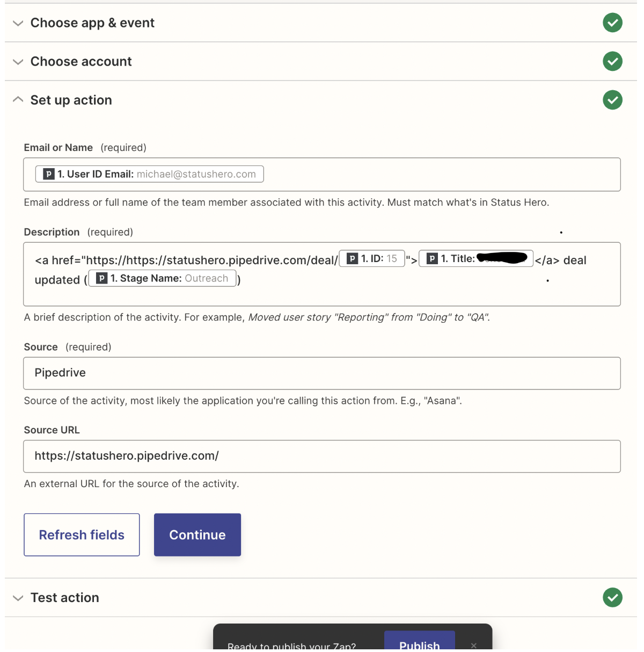Click green checkmark beside Choose account
The height and width of the screenshot is (652, 644).
coord(612,61)
